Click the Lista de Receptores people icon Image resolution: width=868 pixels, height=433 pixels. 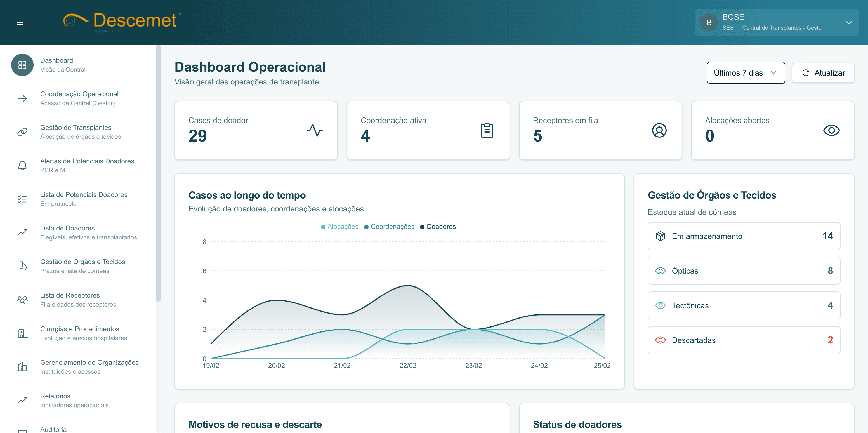pyautogui.click(x=22, y=300)
